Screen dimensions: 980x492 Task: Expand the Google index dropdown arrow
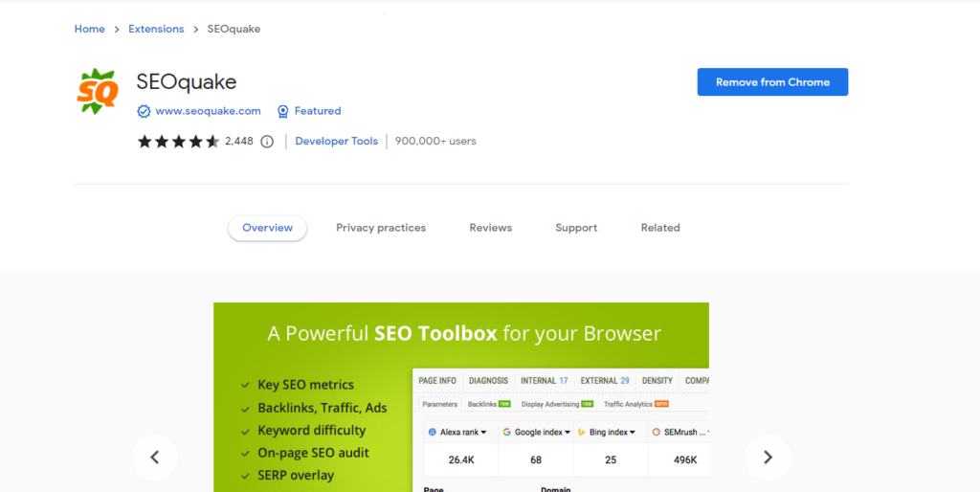pos(568,433)
